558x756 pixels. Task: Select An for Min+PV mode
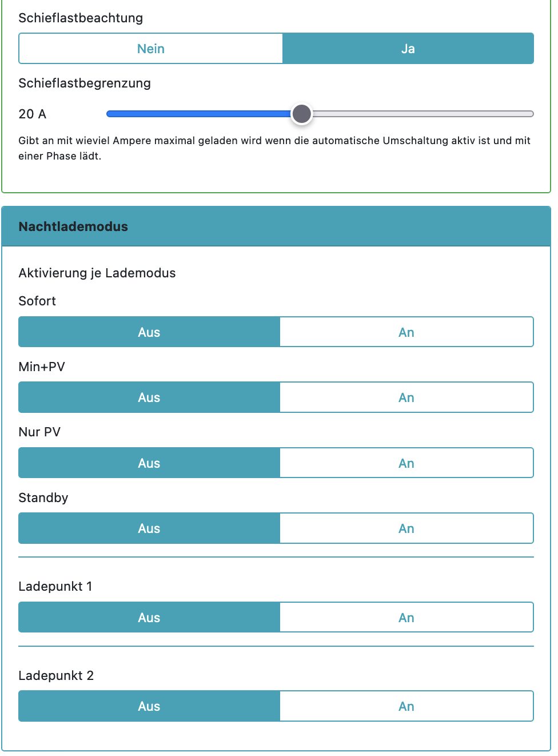point(406,397)
